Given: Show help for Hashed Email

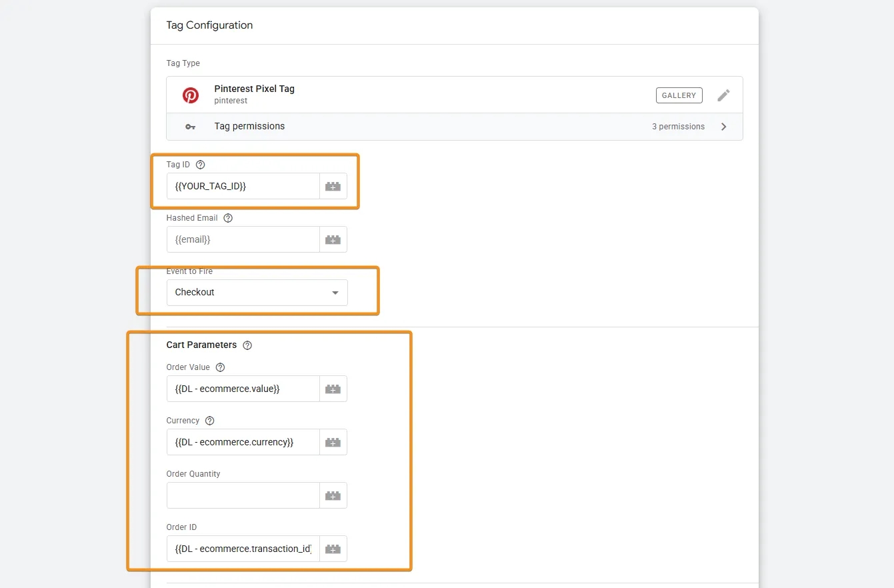Looking at the screenshot, I should [228, 218].
